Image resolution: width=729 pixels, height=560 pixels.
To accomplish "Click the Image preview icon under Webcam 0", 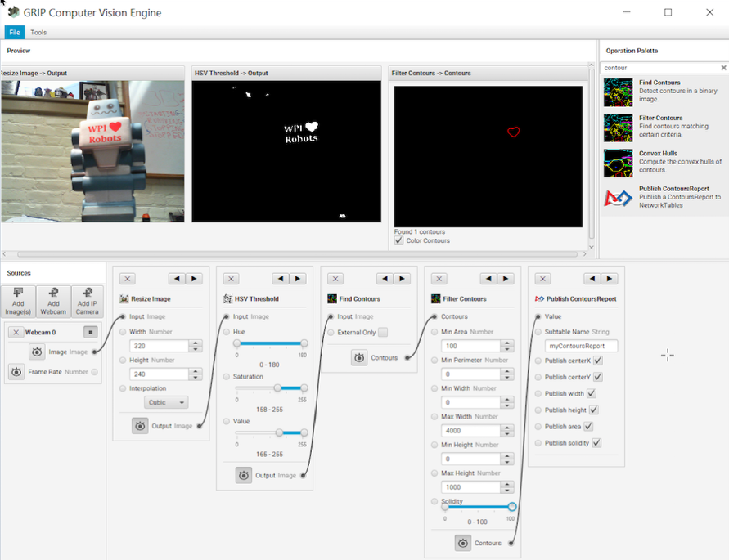I will coord(35,352).
